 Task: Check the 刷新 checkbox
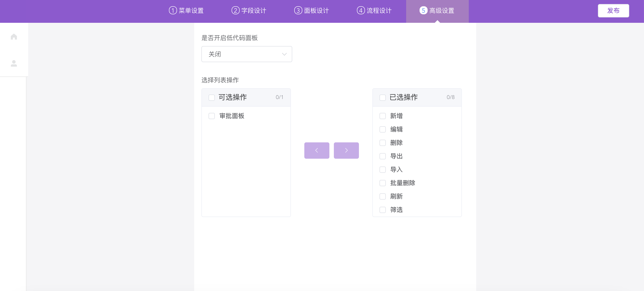coord(382,197)
